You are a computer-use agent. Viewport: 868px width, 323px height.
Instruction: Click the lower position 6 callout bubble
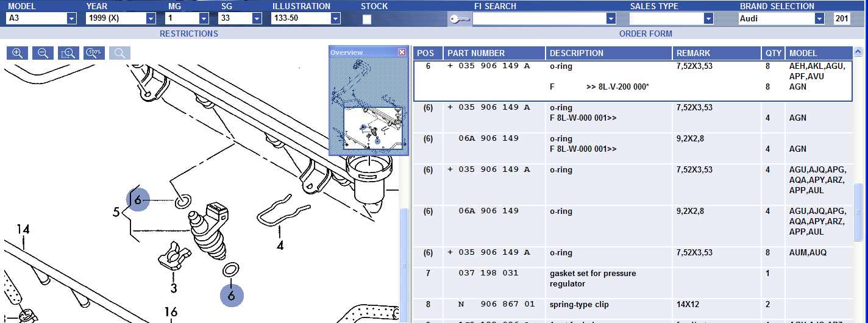pos(232,296)
